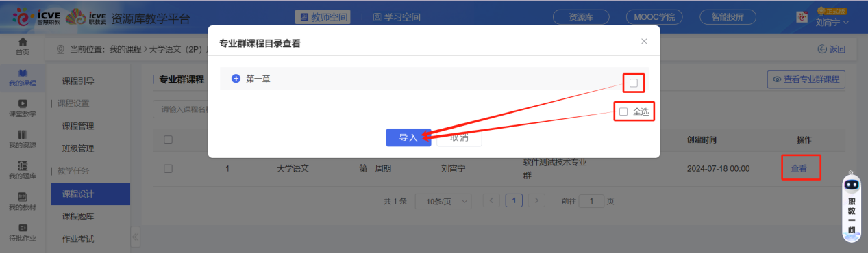Close the 专业群课程目录查看 dialog
The height and width of the screenshot is (253, 868).
pyautogui.click(x=644, y=42)
